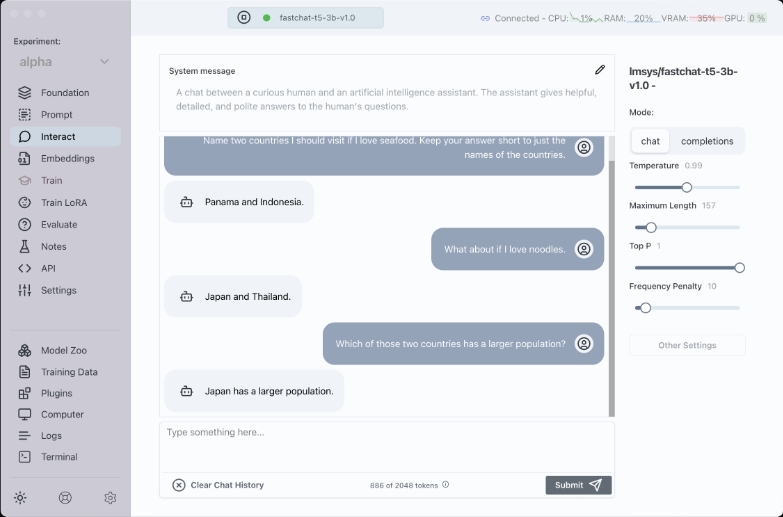Go to Model Zoo in sidebar
The image size is (783, 517).
coord(63,351)
